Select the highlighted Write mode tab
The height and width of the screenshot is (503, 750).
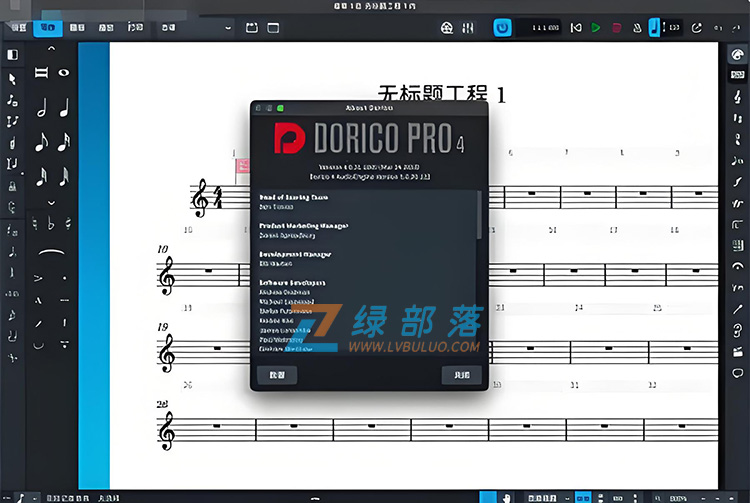point(47,28)
